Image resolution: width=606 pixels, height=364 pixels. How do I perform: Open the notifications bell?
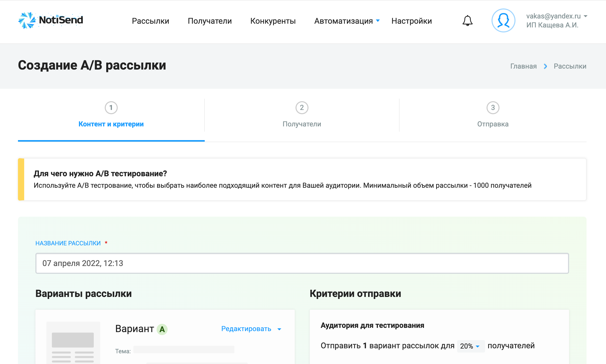(x=467, y=21)
